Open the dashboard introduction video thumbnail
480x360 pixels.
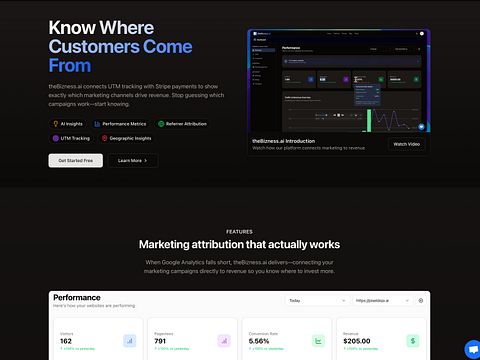pos(339,81)
